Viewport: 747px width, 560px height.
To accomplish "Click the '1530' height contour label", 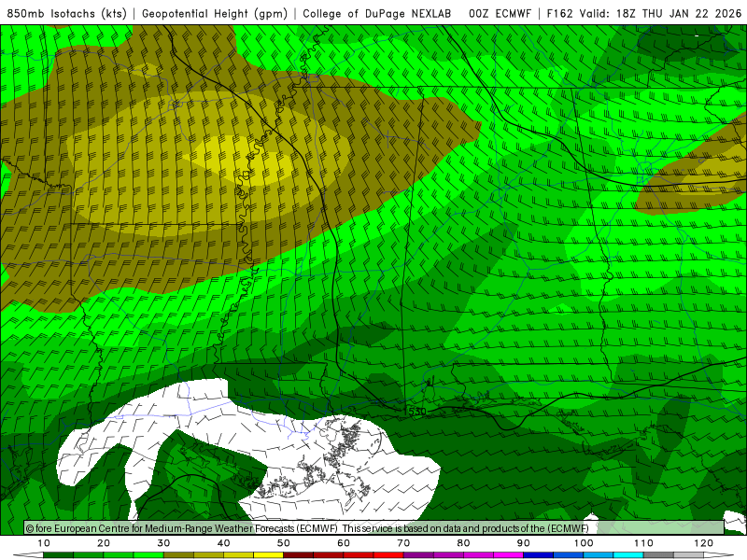I will point(415,412).
